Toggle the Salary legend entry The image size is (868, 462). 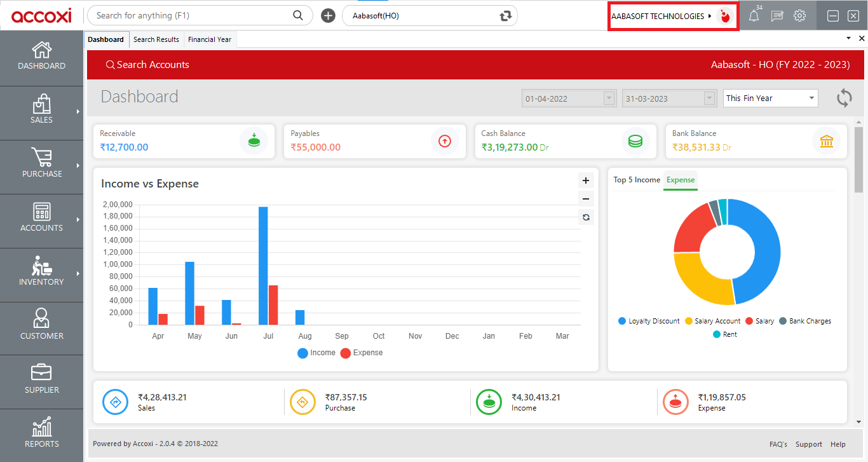tap(759, 321)
